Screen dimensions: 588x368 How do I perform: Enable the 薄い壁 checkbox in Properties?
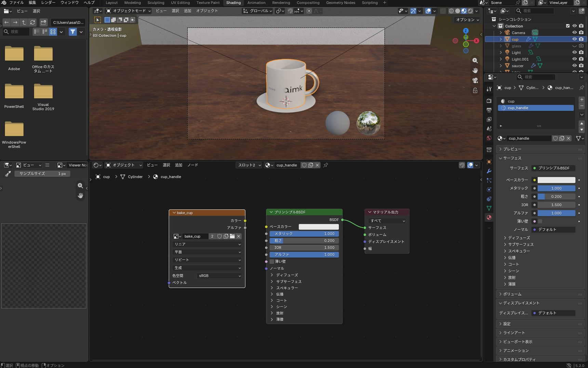(540, 221)
